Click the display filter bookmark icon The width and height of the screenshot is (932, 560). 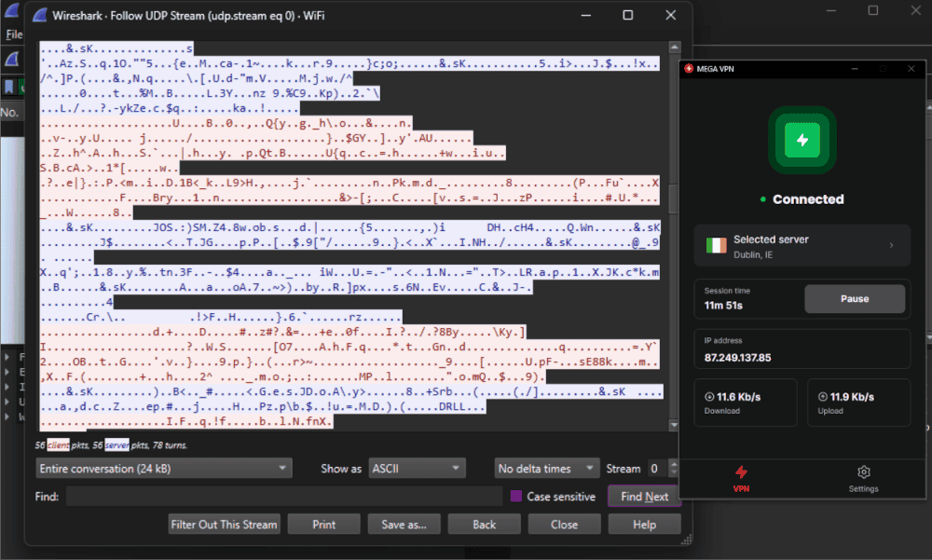point(9,87)
